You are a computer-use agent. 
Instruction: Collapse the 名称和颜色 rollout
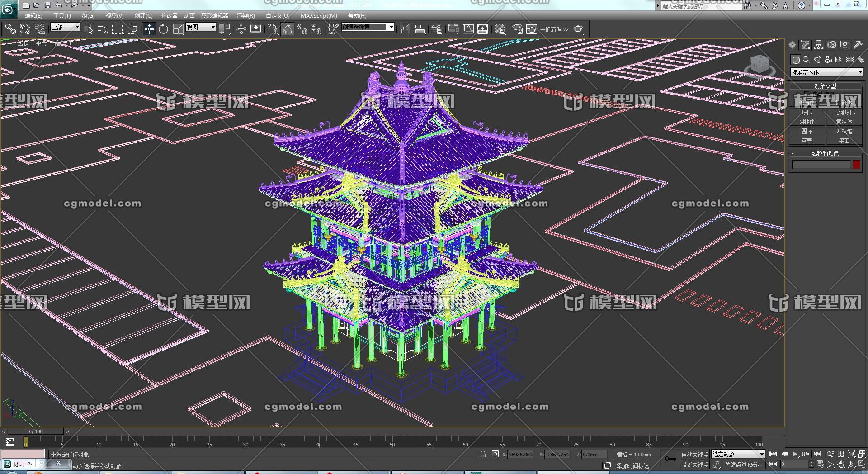(x=825, y=153)
